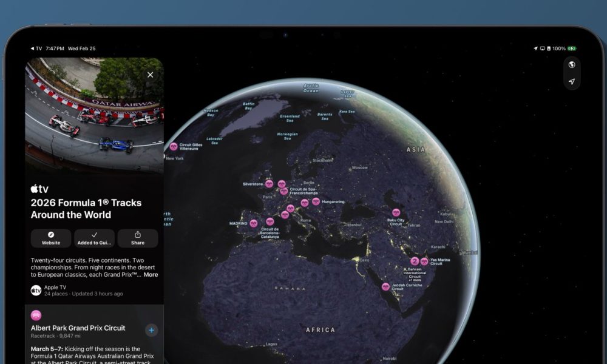Image resolution: width=607 pixels, height=364 pixels.
Task: Open the map mode globe button
Action: pos(571,65)
